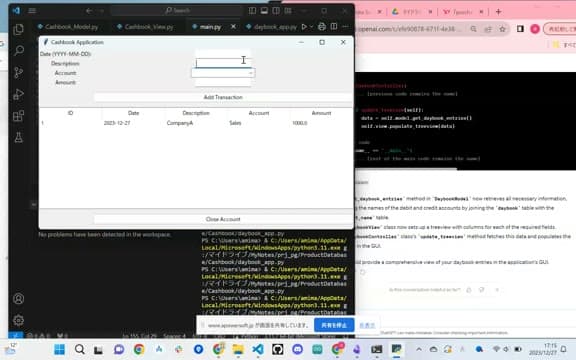Image resolution: width=576 pixels, height=360 pixels.
Task: Open the editor more actions ellipsis
Action: 345,26
